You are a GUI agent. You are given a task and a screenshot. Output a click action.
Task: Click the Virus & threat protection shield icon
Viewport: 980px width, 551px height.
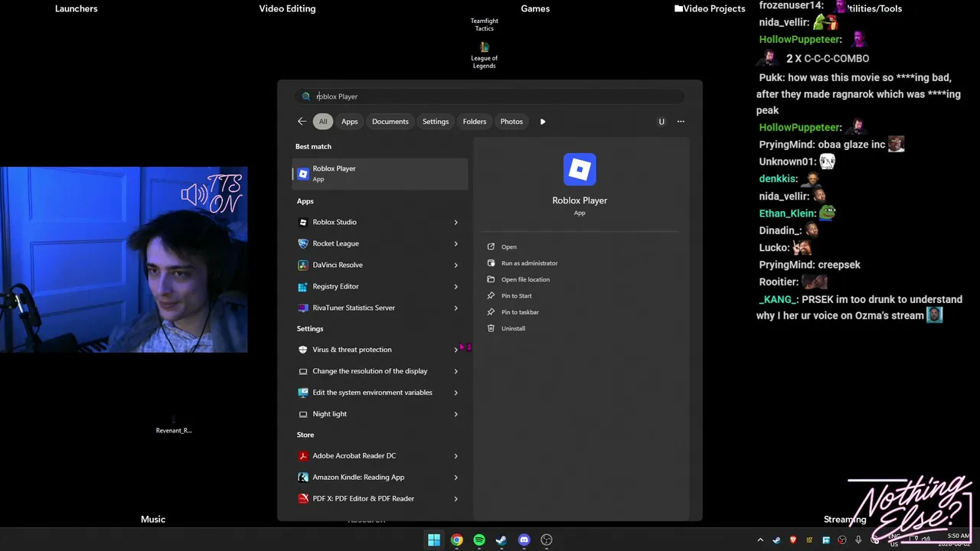303,350
